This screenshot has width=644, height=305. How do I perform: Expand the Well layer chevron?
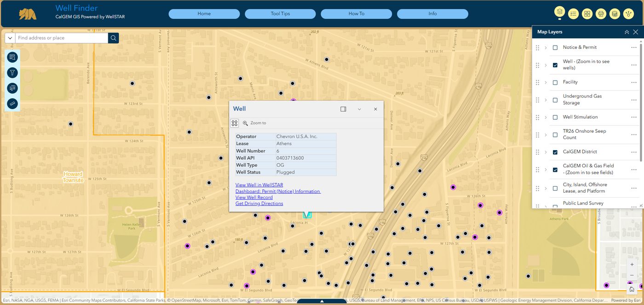546,65
